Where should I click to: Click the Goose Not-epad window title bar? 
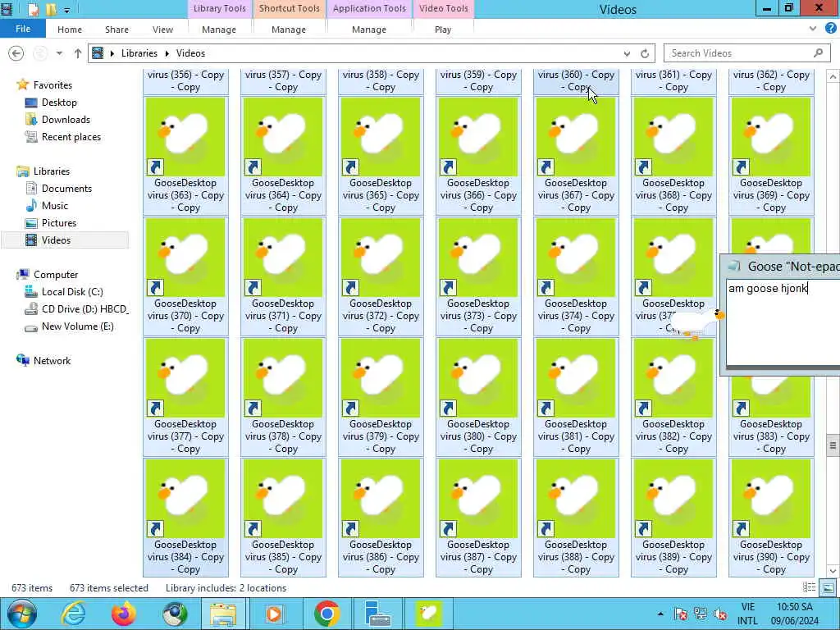click(781, 267)
